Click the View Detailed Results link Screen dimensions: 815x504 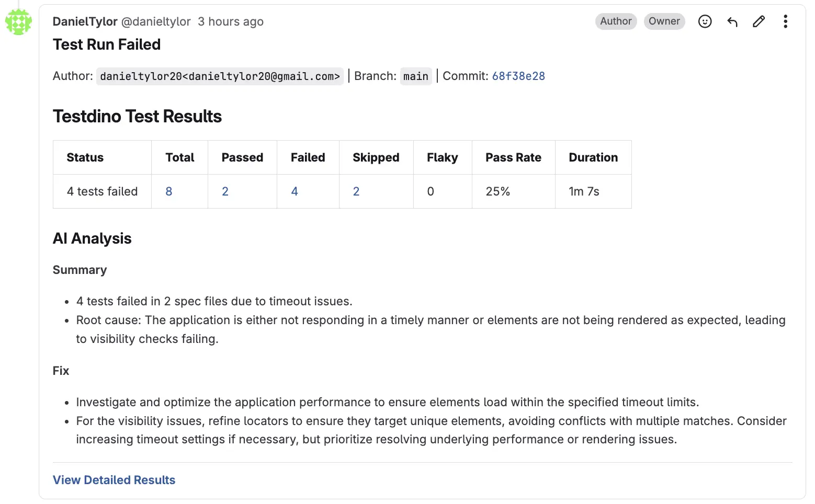pos(114,479)
